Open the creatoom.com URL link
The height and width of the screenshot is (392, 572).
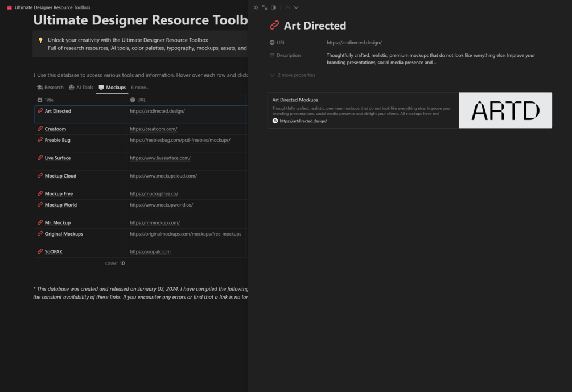153,129
